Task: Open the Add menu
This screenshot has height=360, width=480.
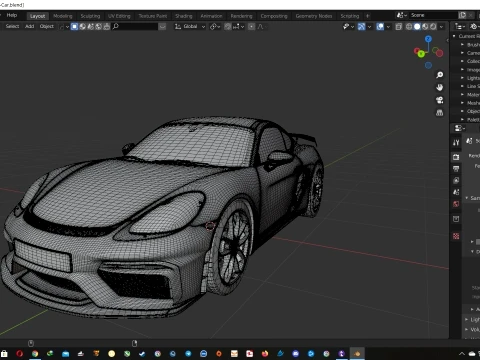Action: coord(30,26)
